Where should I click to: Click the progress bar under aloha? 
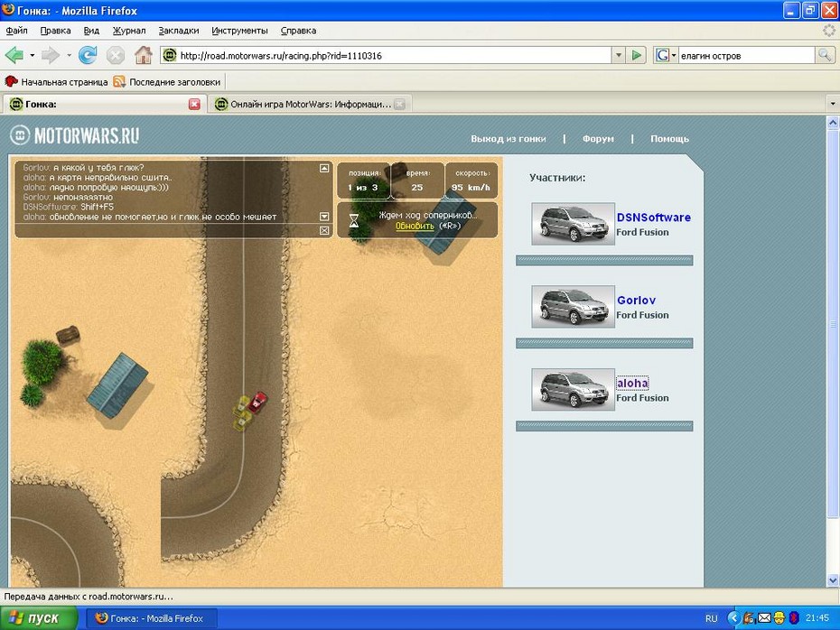click(x=604, y=426)
